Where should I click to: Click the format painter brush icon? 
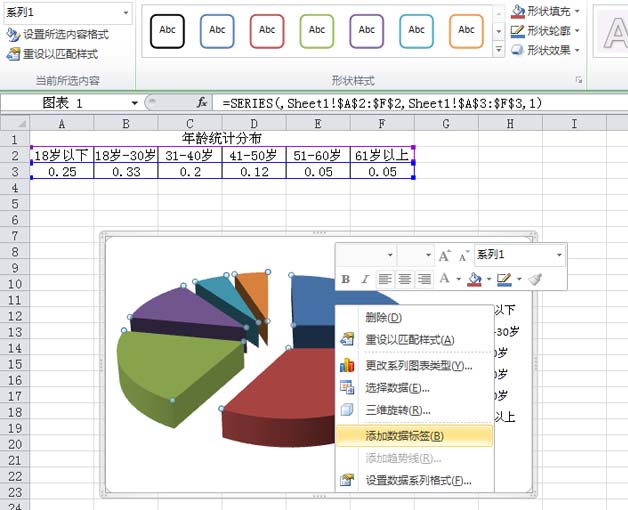click(x=535, y=279)
